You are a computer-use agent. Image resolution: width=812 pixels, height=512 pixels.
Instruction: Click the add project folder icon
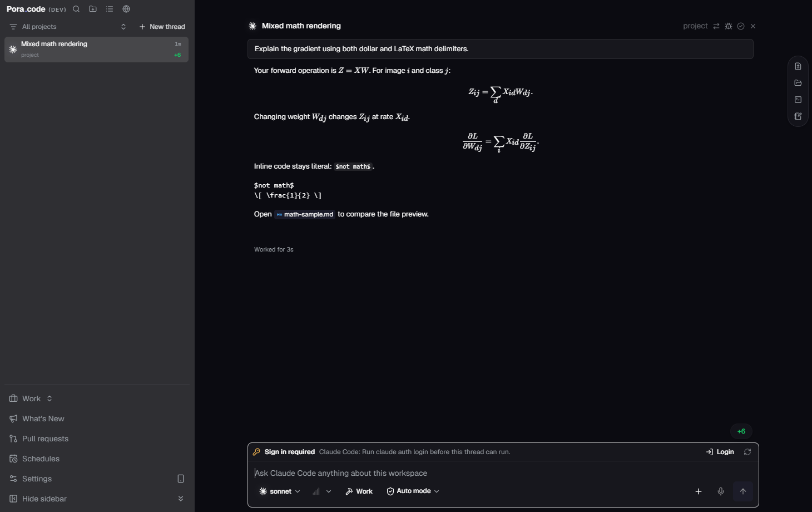(x=93, y=9)
